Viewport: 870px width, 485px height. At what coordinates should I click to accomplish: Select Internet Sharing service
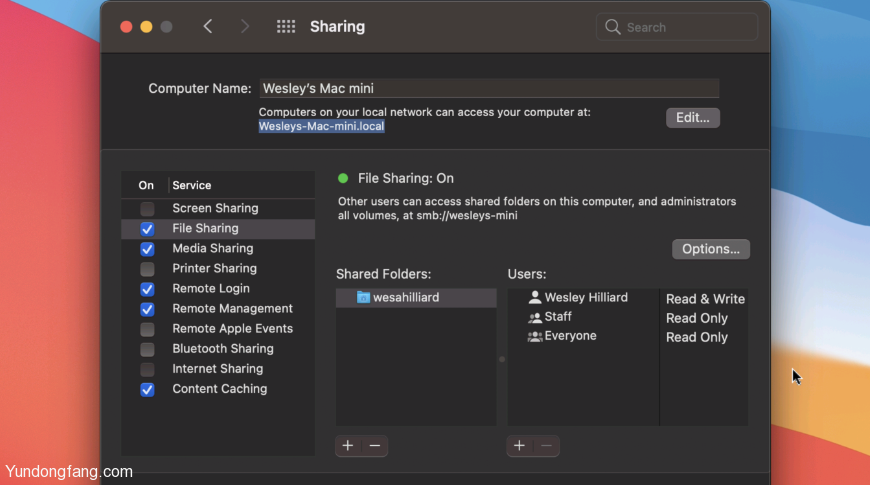tap(218, 368)
